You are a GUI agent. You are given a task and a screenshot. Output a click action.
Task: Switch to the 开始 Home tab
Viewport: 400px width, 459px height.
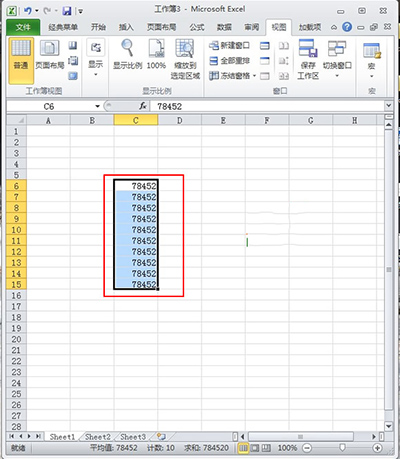point(98,27)
